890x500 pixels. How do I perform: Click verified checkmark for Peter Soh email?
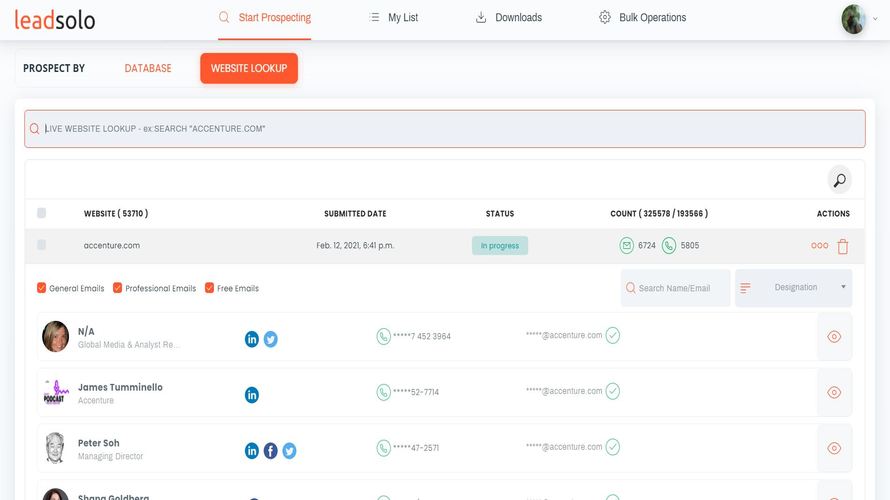pos(612,447)
